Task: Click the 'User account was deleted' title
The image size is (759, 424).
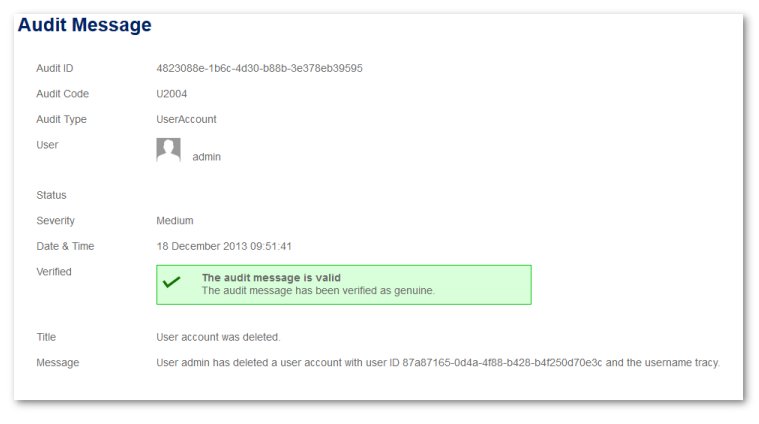Action: (218, 337)
